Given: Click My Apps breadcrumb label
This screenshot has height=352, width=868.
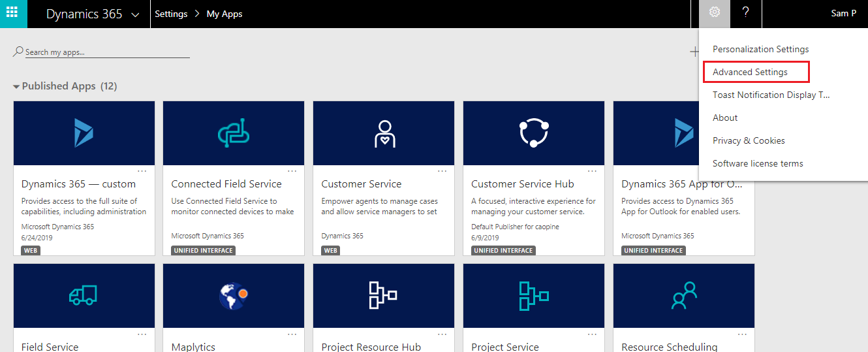Looking at the screenshot, I should point(225,14).
